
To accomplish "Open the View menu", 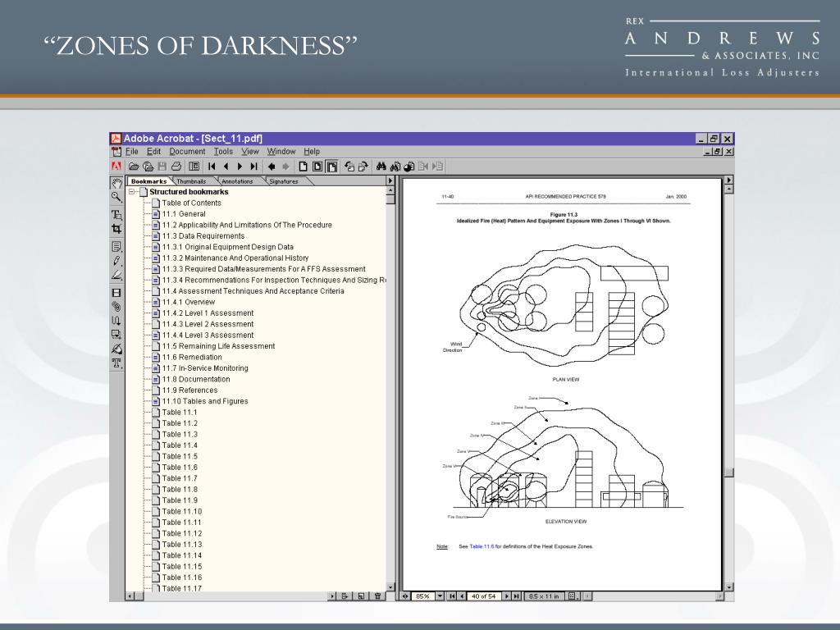I will [x=250, y=152].
